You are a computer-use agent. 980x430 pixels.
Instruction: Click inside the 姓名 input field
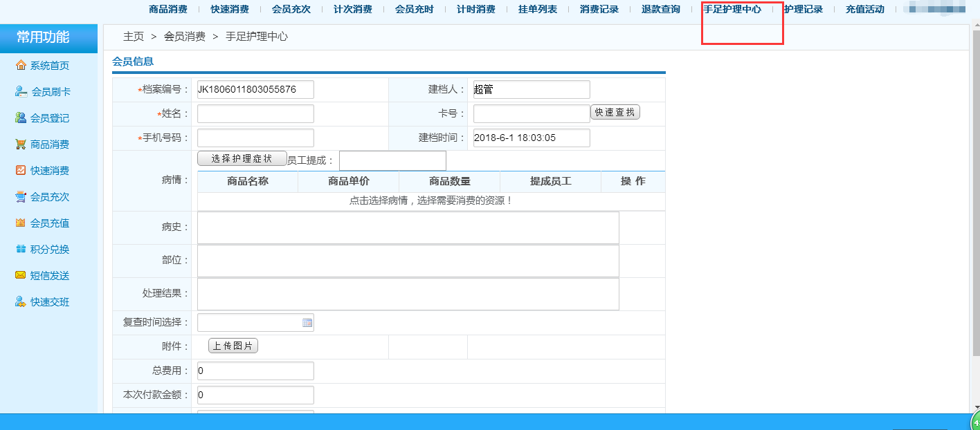point(255,113)
